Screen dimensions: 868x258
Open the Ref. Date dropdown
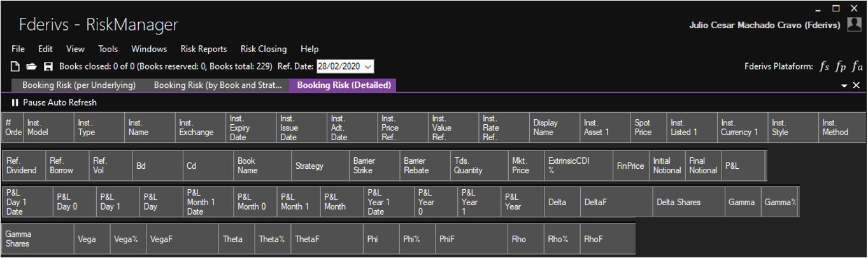[x=368, y=66]
